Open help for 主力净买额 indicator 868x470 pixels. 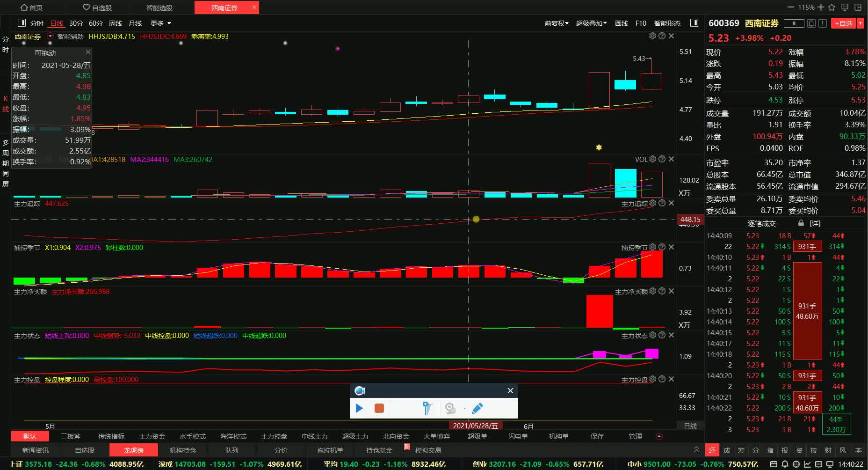click(x=662, y=291)
